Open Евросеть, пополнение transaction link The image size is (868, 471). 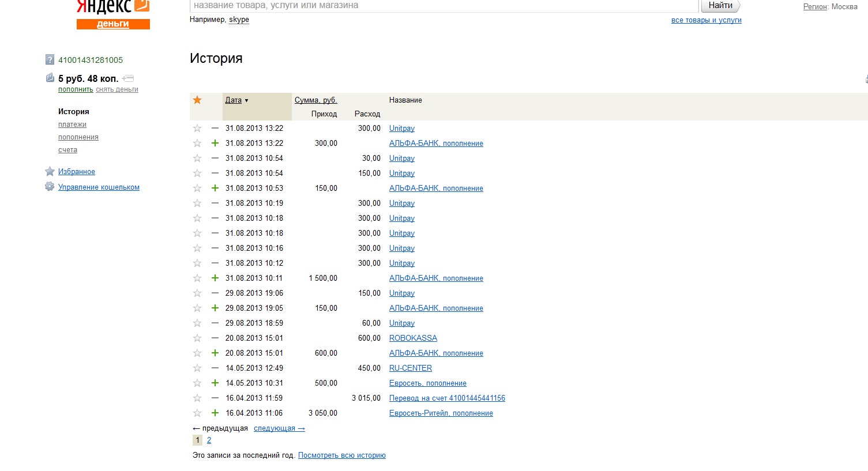pos(428,383)
